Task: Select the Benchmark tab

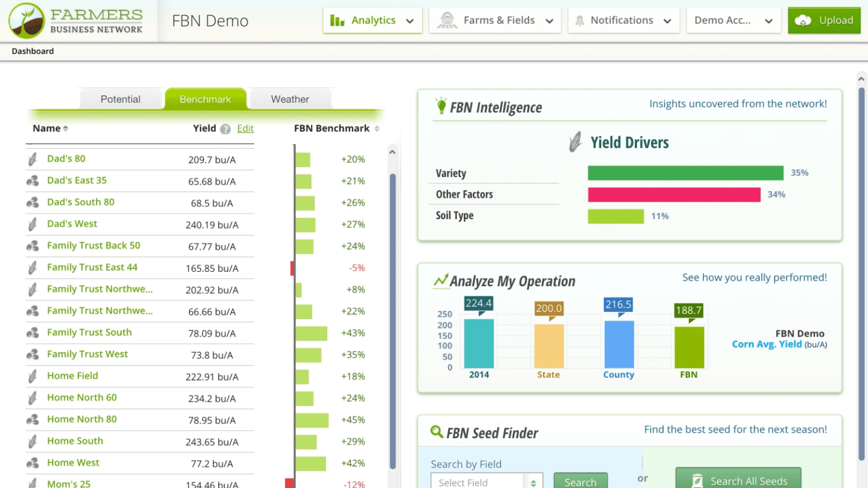Action: 206,99
